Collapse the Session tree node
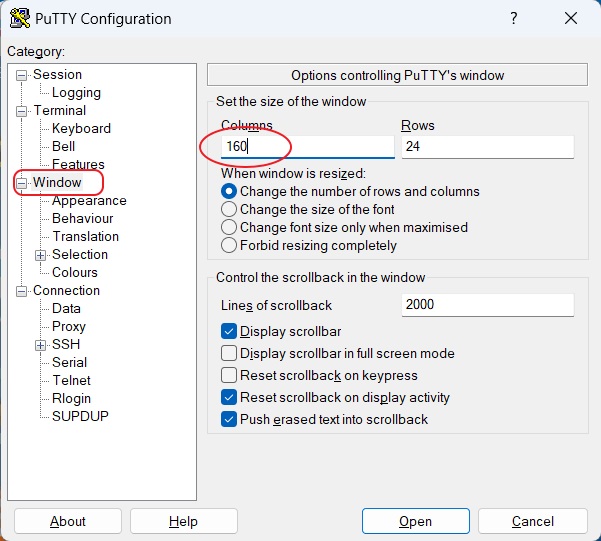This screenshot has width=601, height=541. pos(21,75)
